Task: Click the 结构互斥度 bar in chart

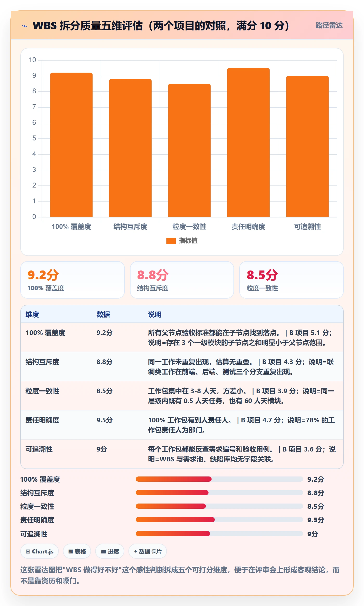Action: 130,148
